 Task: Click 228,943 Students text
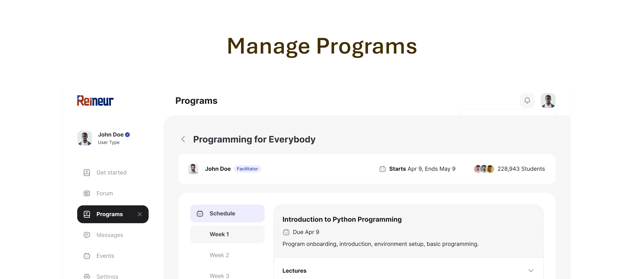(521, 169)
